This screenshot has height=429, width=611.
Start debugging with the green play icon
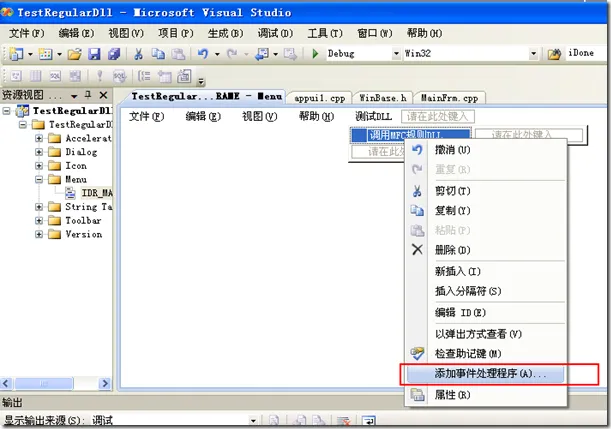tap(315, 53)
